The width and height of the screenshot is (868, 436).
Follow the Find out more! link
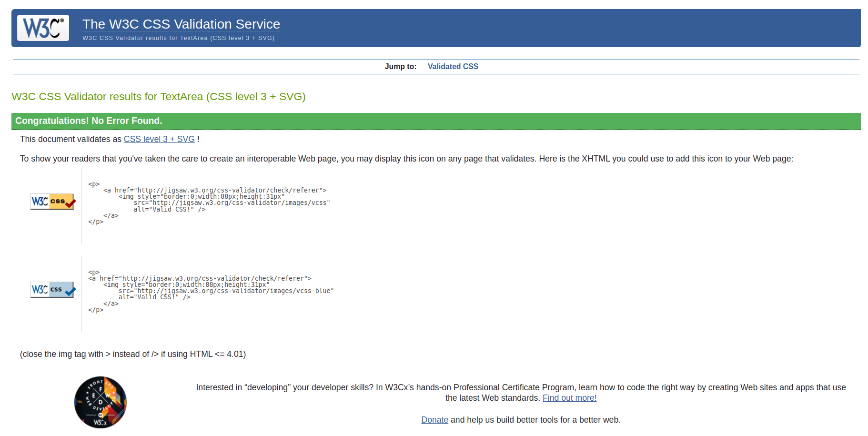(569, 398)
